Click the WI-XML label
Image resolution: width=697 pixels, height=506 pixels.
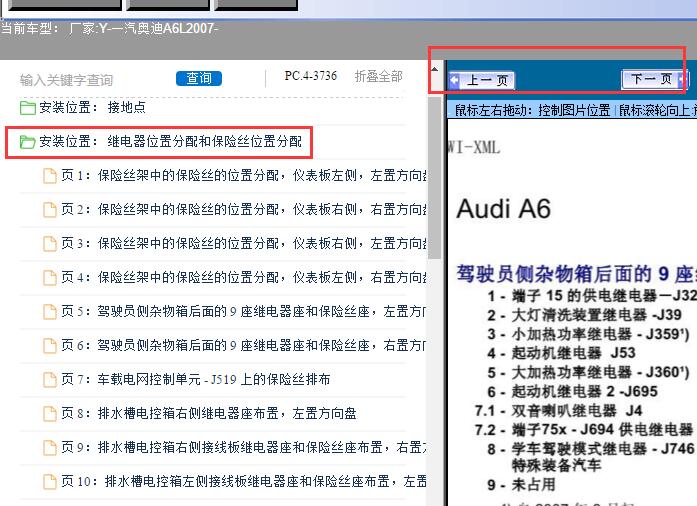(x=474, y=147)
